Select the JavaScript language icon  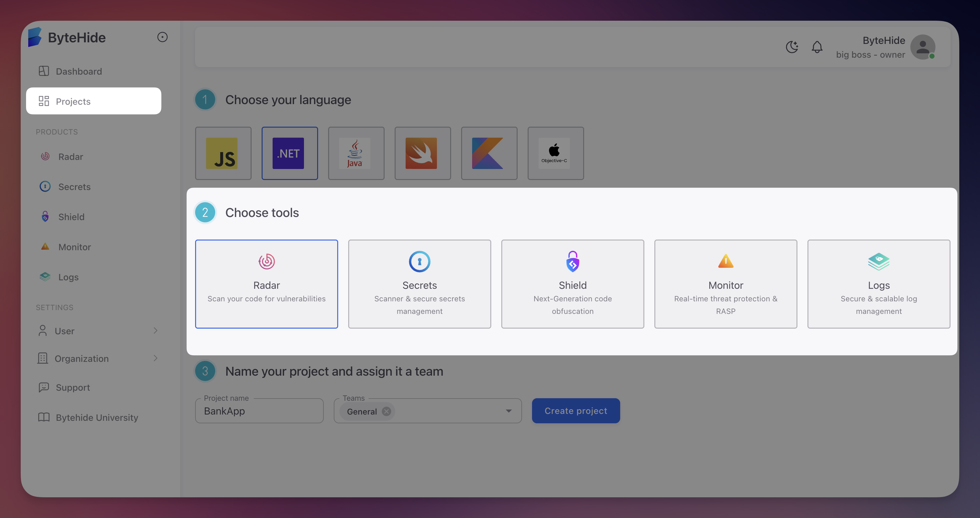click(x=223, y=153)
